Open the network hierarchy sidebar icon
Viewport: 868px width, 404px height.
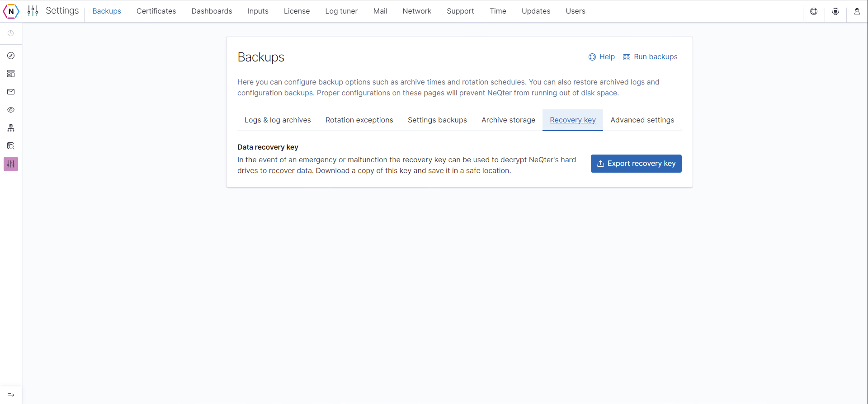click(x=11, y=128)
